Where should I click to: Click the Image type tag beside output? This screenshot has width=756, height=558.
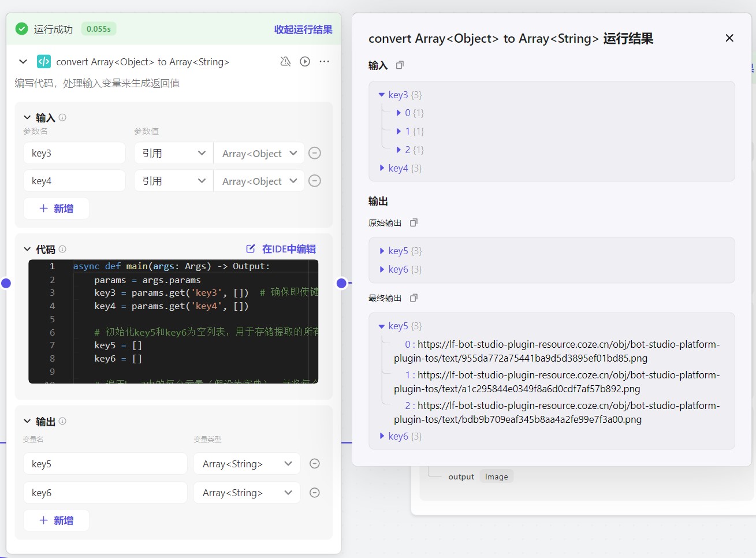(497, 477)
